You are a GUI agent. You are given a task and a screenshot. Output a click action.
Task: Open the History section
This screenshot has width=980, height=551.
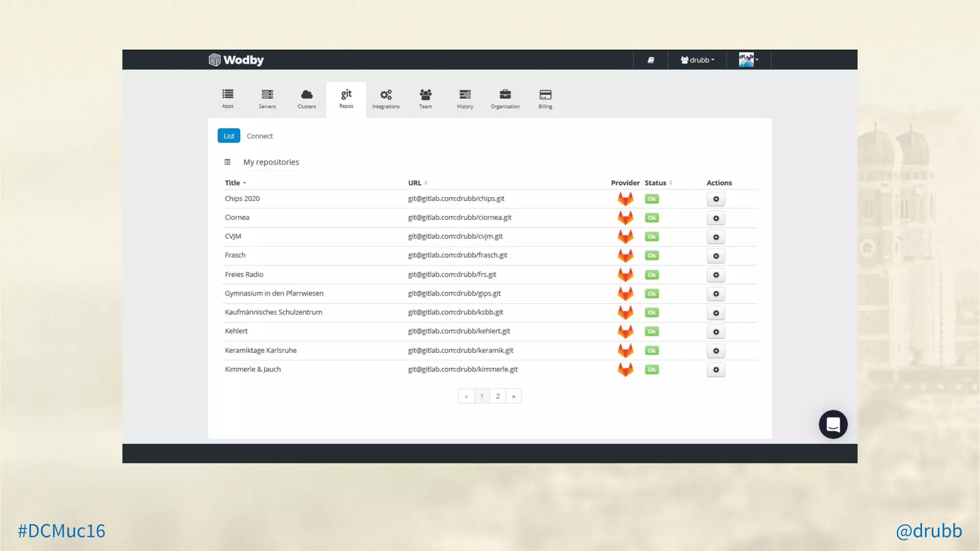465,99
